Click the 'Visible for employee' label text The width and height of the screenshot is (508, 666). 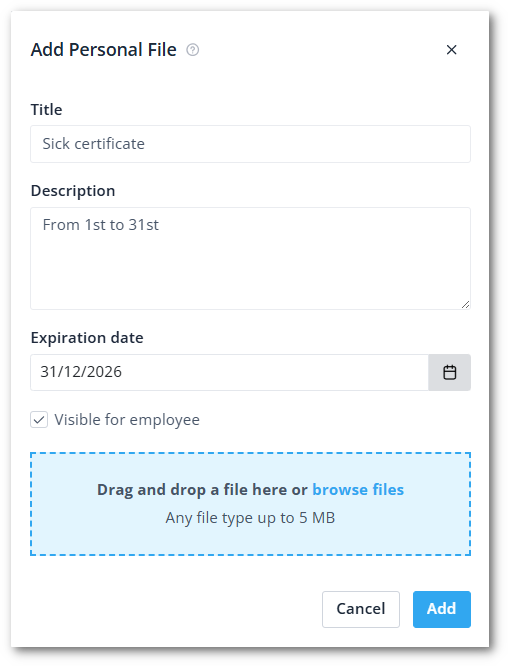point(127,420)
